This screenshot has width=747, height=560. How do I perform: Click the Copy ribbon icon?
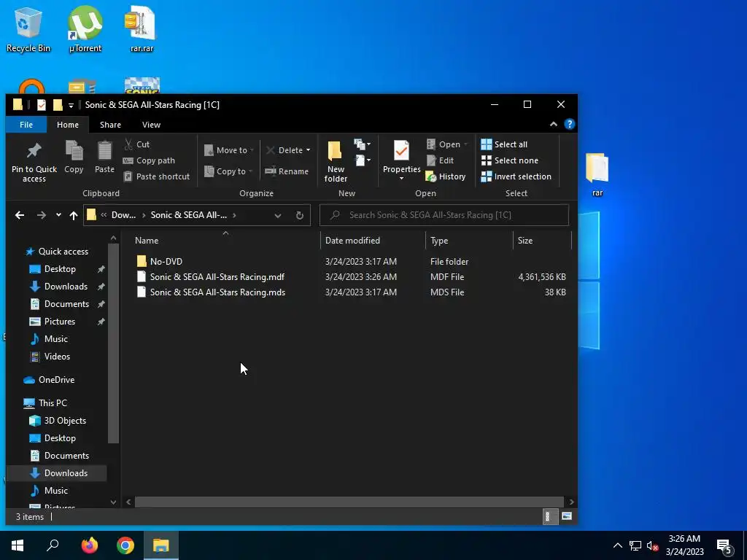[x=74, y=157]
